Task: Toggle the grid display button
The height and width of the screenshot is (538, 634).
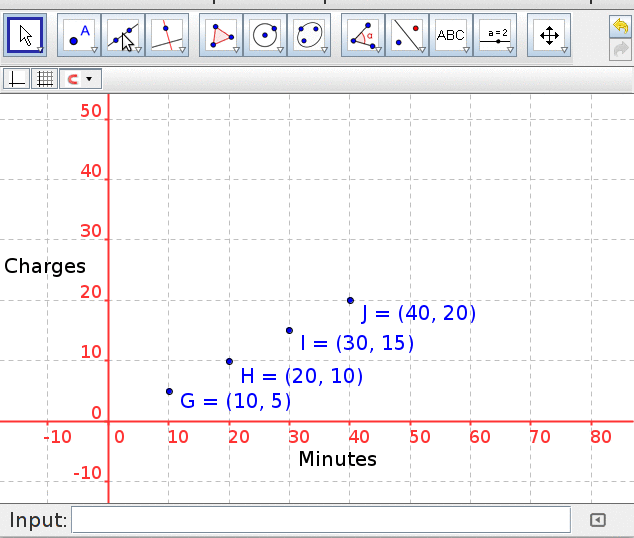Action: click(x=44, y=79)
